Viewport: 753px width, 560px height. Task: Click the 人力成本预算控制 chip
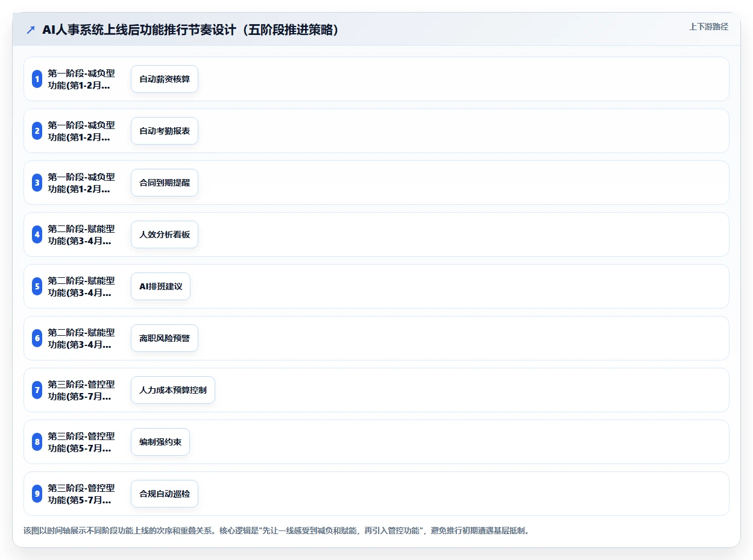tap(173, 390)
